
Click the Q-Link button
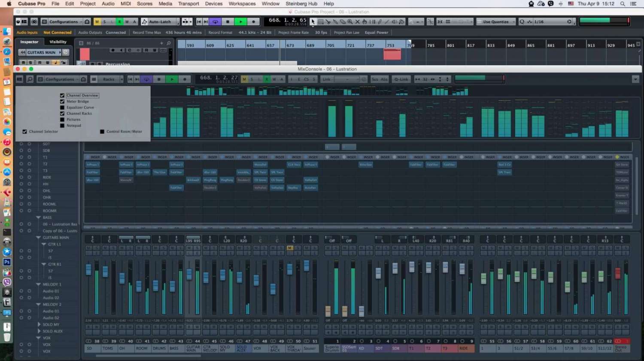tap(401, 79)
